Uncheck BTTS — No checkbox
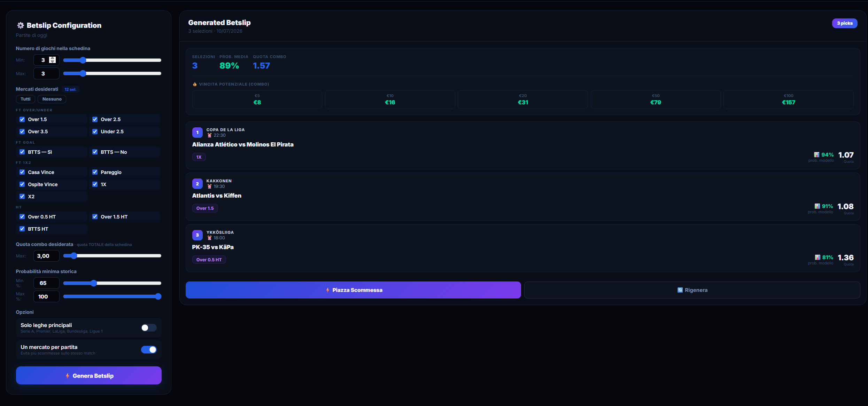This screenshot has width=868, height=406. (x=95, y=152)
